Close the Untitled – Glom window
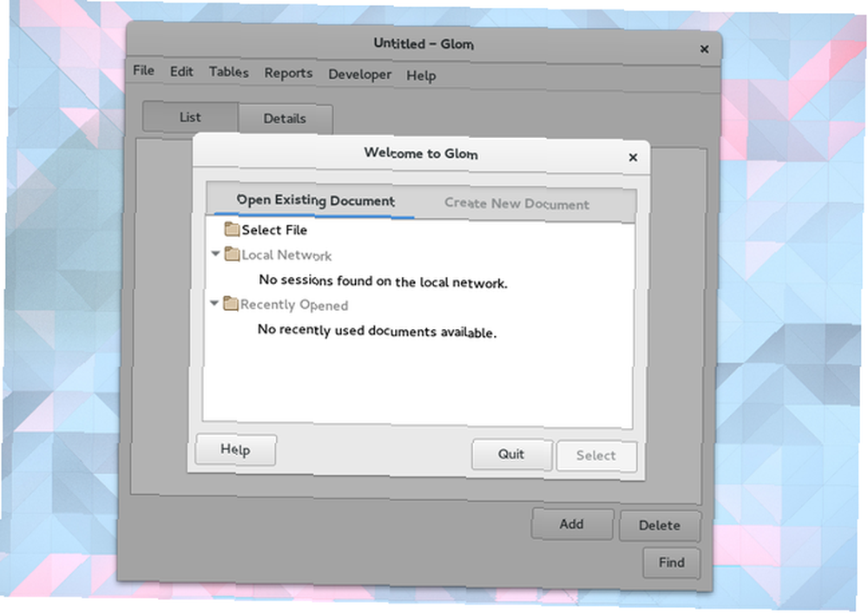 click(x=704, y=49)
